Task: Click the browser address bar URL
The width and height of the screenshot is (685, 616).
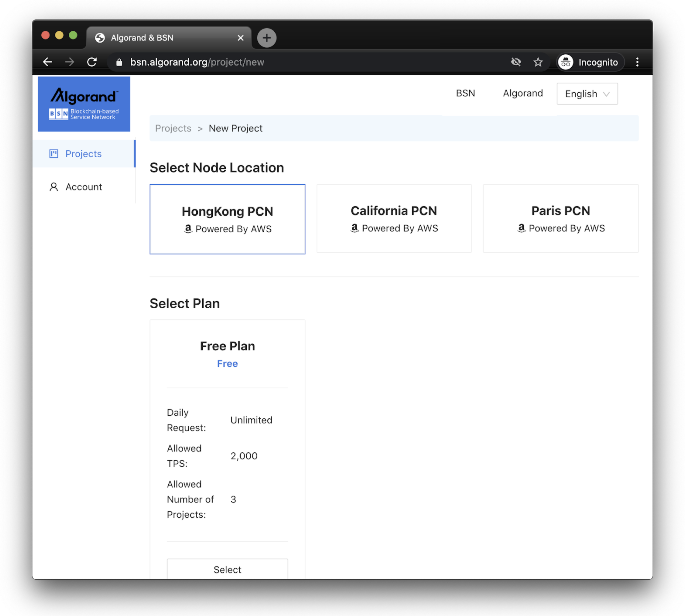Action: click(198, 62)
